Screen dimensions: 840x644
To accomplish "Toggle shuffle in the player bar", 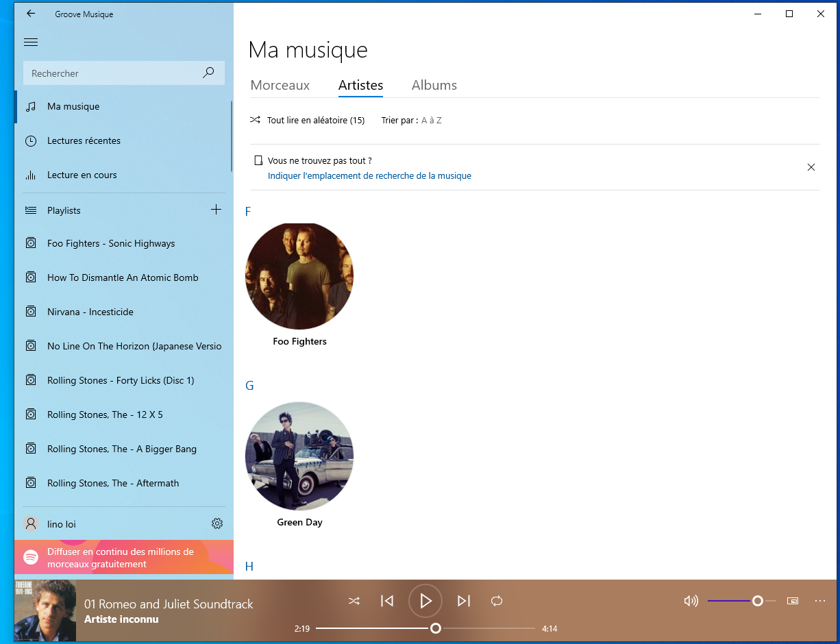I will [354, 601].
